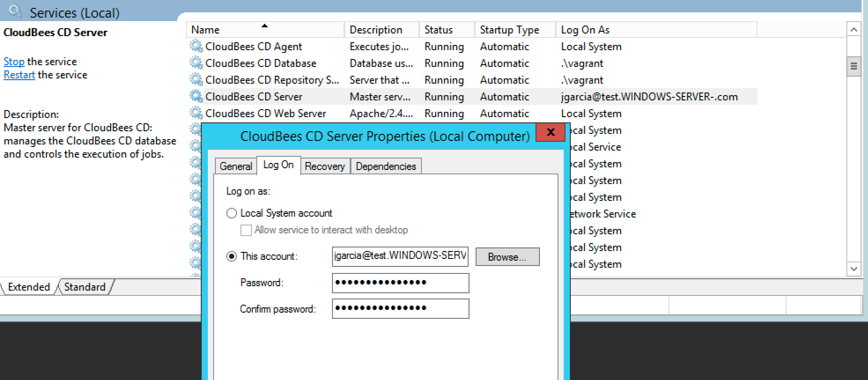The width and height of the screenshot is (868, 380).
Task: Click the Network Service log on cell
Action: [x=603, y=214]
